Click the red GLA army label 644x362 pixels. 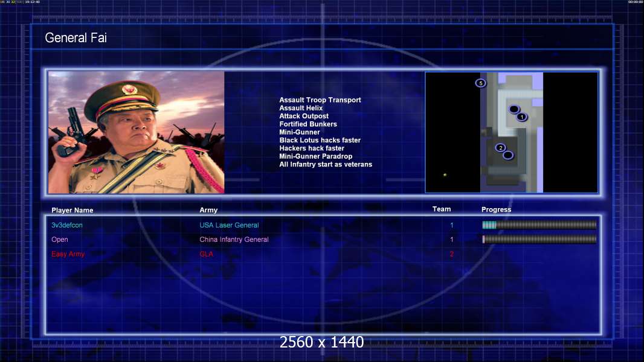click(206, 254)
